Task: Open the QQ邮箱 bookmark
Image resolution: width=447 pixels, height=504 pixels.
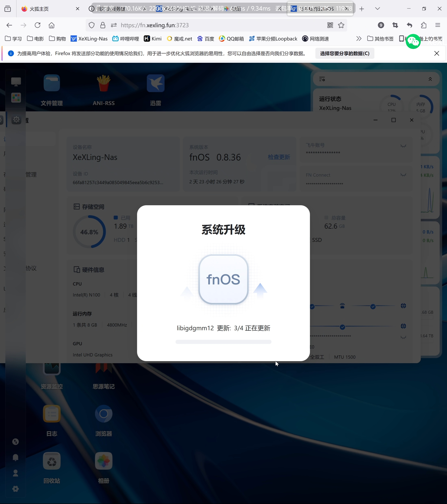Action: pos(231,39)
